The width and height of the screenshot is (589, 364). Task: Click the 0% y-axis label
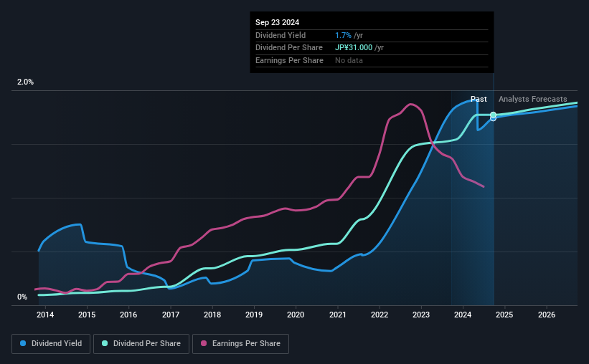point(22,297)
